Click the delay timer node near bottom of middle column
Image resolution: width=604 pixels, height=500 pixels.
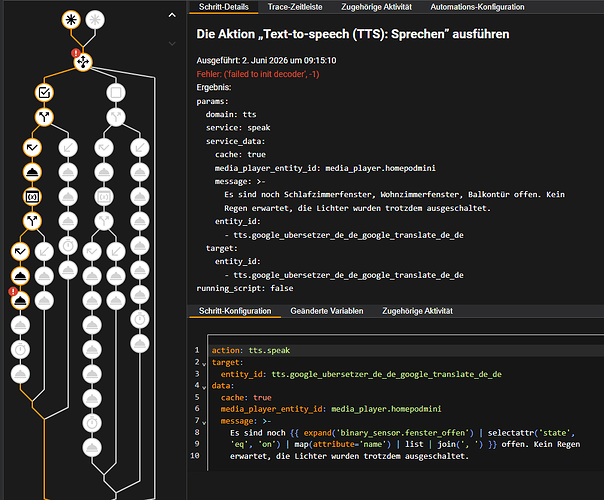92,423
